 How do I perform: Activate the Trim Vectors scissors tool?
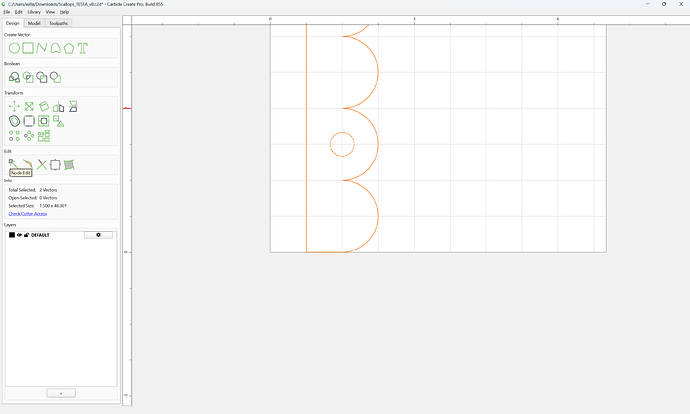tap(42, 165)
